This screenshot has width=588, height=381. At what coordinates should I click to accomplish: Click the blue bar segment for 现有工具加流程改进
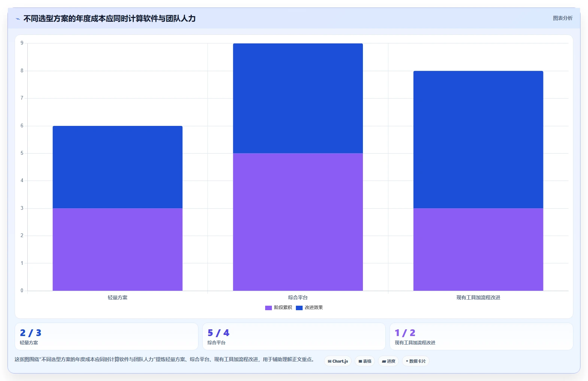(478, 139)
